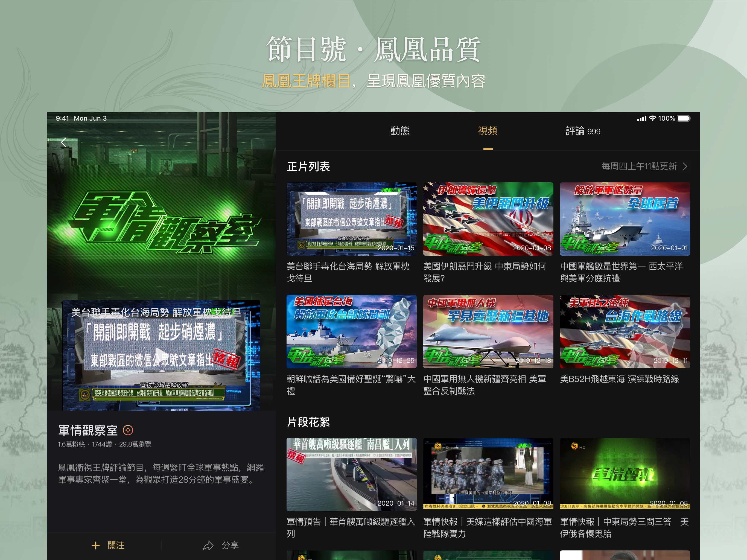Check the battery icon in status bar
Viewport: 747px width, 560px height.
coord(684,119)
